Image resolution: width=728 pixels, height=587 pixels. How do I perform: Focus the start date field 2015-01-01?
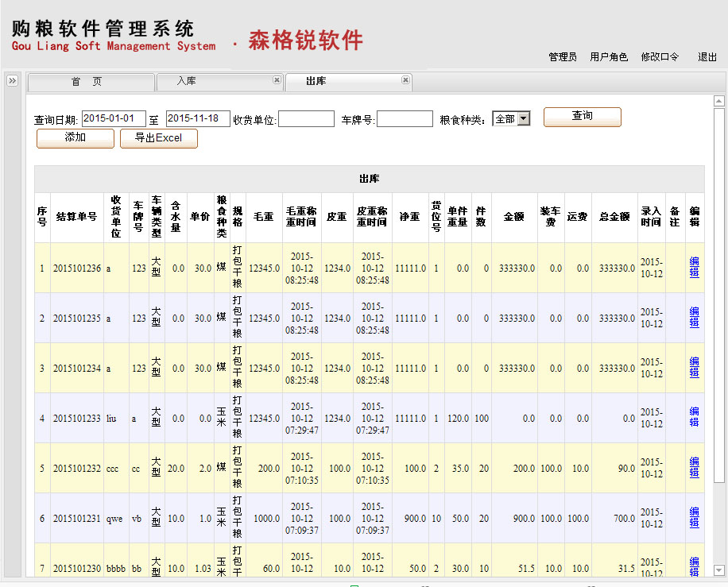click(x=114, y=118)
